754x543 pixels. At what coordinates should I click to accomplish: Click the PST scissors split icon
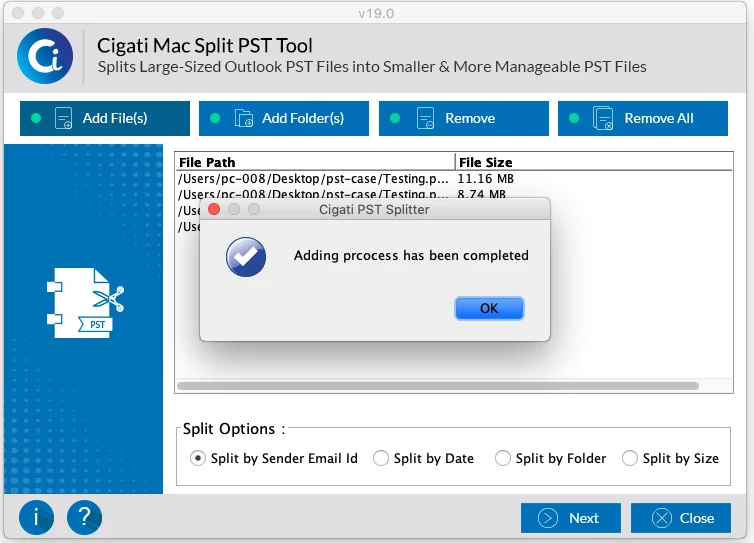tap(86, 303)
